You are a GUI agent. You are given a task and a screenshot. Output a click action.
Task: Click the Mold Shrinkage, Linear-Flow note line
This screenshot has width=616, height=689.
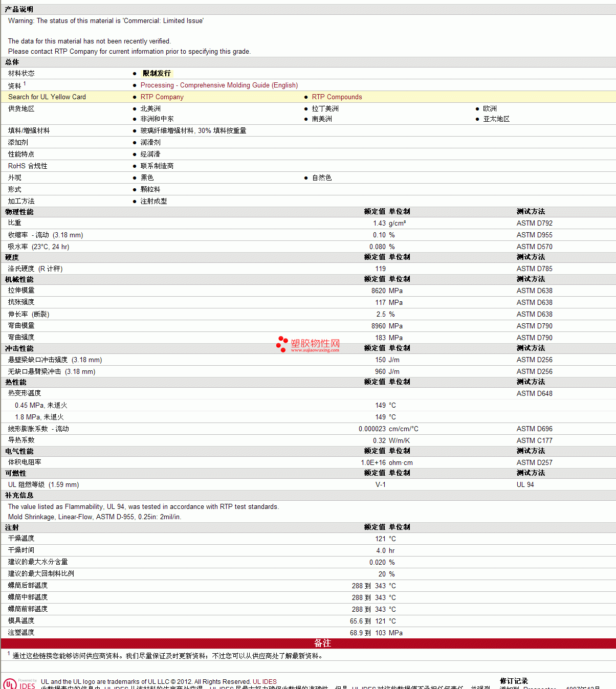[x=95, y=517]
